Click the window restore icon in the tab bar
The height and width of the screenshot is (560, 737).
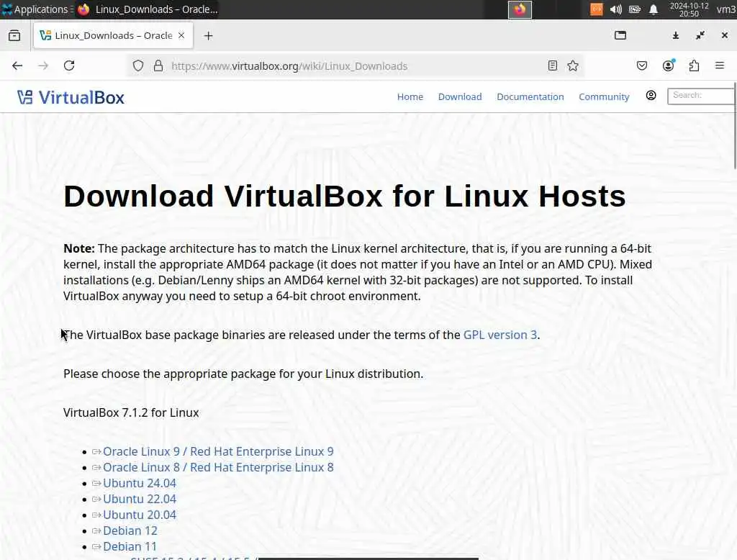coord(700,36)
